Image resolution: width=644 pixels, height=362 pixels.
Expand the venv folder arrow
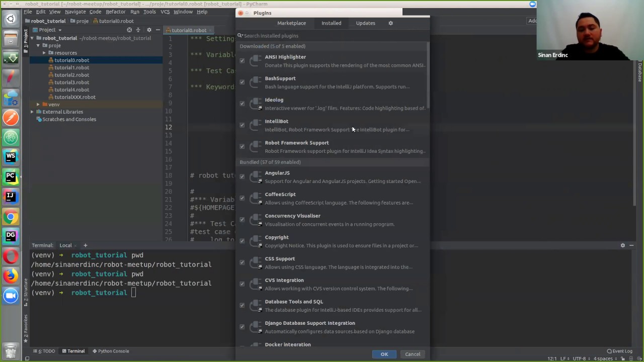click(x=38, y=105)
